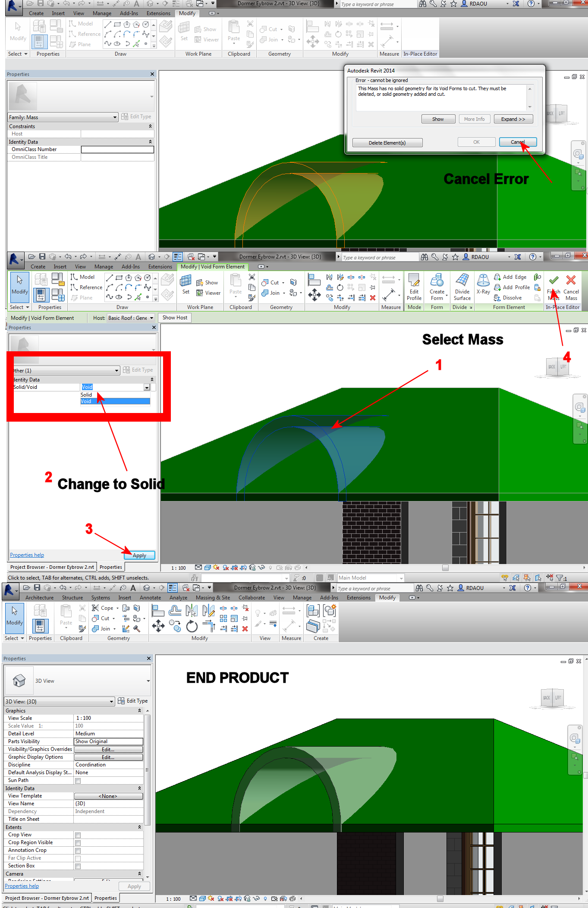
Task: Open Architecture ribbon tab
Action: click(39, 598)
